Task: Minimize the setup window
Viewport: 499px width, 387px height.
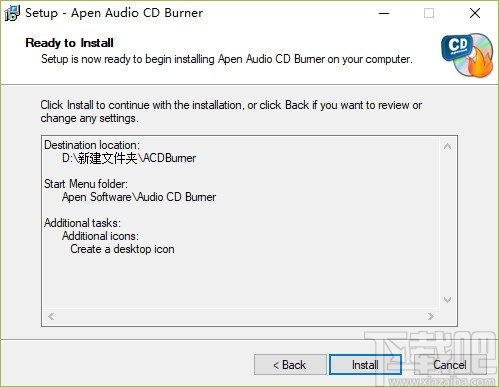Action: (384, 13)
